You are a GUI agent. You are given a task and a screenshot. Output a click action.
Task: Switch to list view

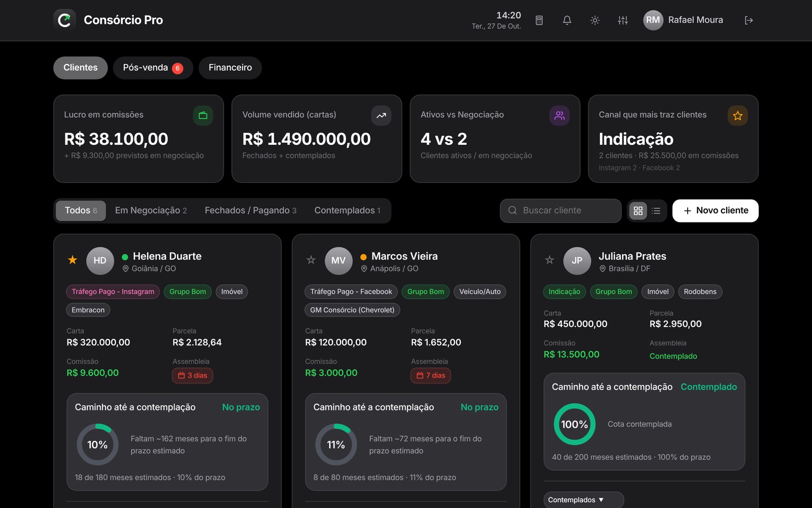656,211
